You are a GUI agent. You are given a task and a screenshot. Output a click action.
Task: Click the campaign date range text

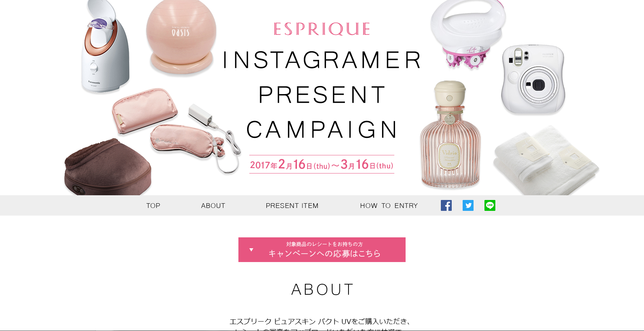[x=322, y=165]
